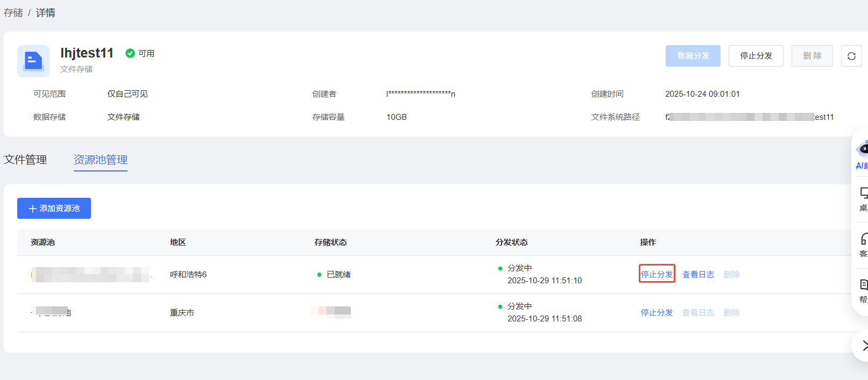The width and height of the screenshot is (868, 380).
Task: Click 存储 in the breadcrumb
Action: point(13,13)
